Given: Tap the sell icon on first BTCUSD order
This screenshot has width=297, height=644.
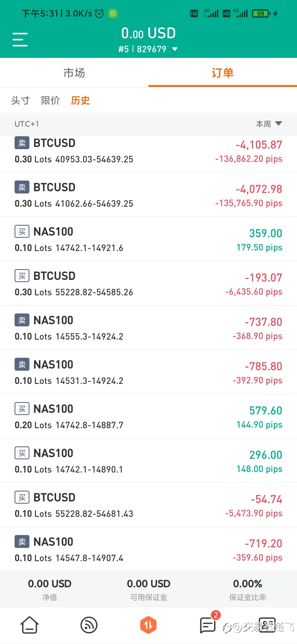Looking at the screenshot, I should 22,143.
